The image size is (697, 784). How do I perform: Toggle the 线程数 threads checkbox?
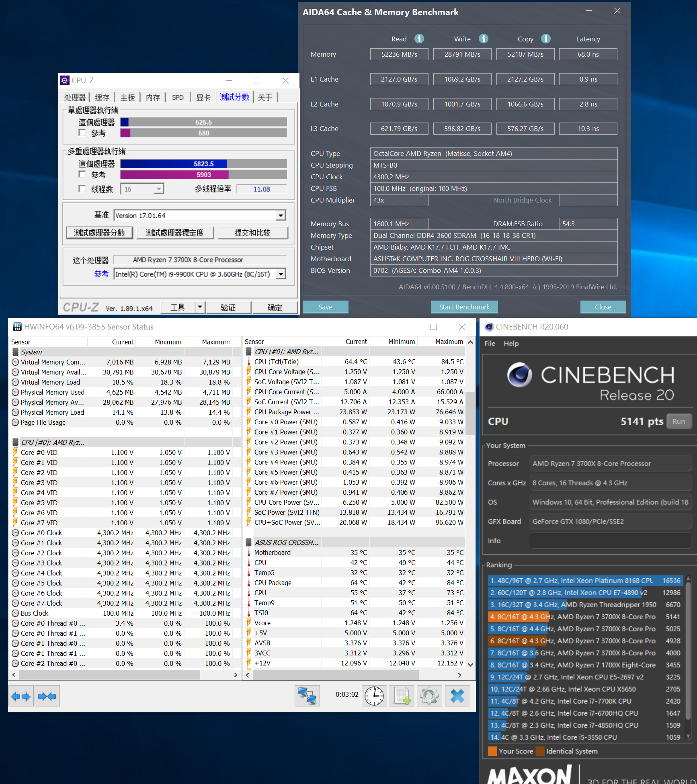82,188
